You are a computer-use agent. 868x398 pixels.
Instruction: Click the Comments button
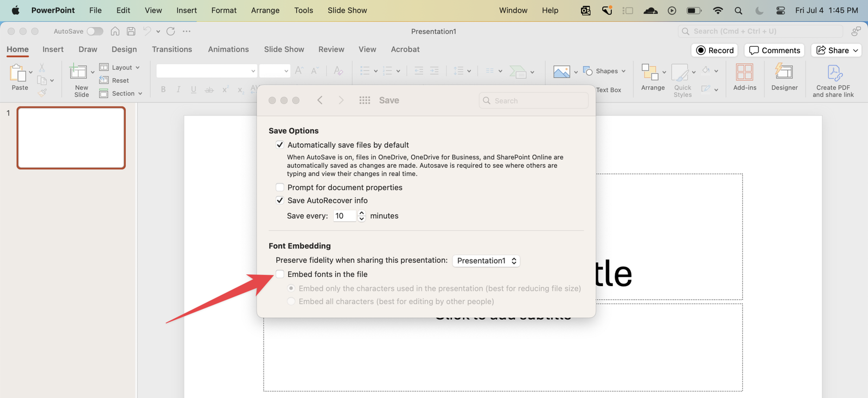774,50
